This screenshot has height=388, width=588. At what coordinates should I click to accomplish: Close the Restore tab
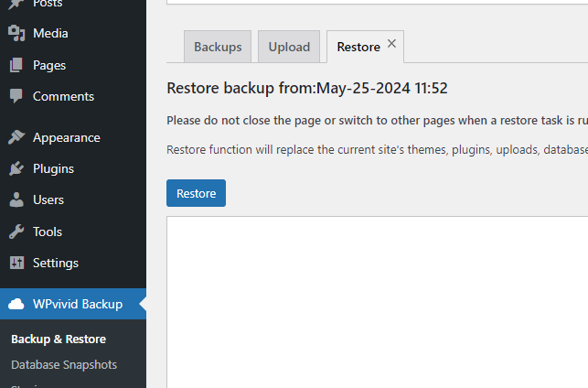391,44
